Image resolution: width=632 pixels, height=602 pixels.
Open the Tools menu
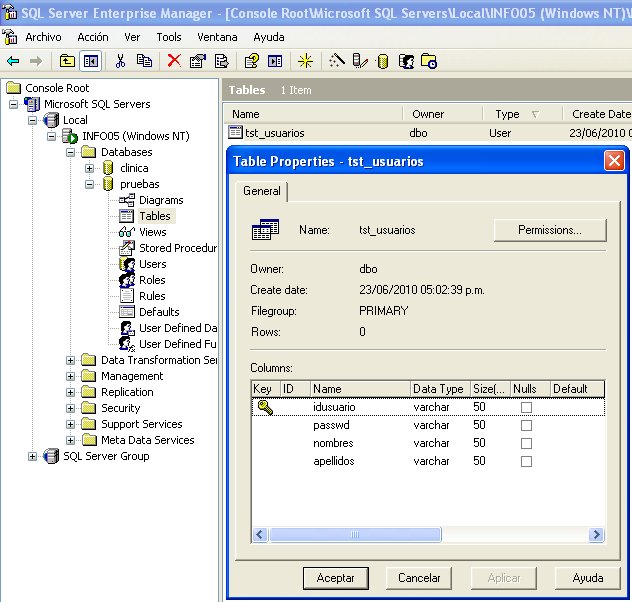168,37
